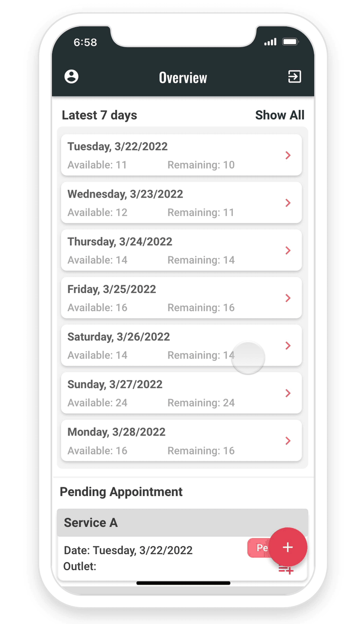Image resolution: width=364 pixels, height=624 pixels.
Task: Tap the cellular signal strength icon
Action: tap(270, 42)
